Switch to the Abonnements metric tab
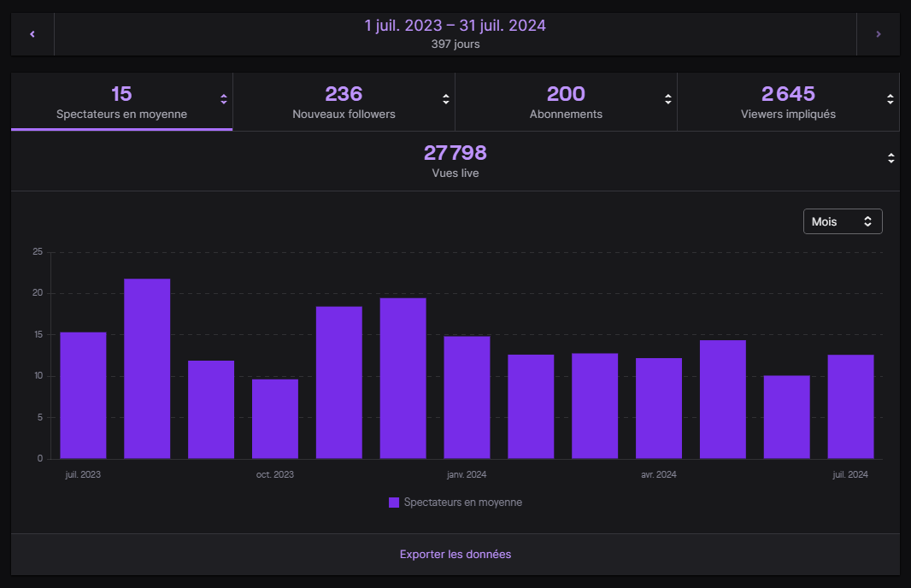The height and width of the screenshot is (588, 911). (x=566, y=102)
